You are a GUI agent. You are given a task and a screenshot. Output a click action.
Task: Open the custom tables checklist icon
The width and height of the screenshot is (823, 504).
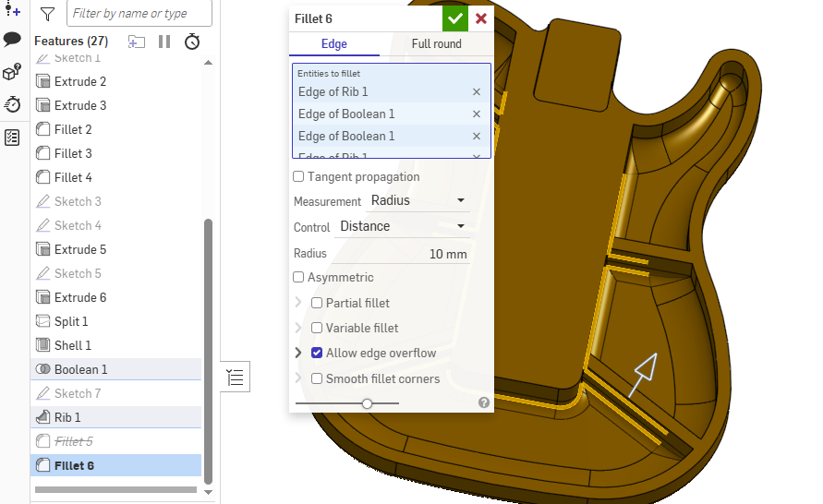[12, 138]
